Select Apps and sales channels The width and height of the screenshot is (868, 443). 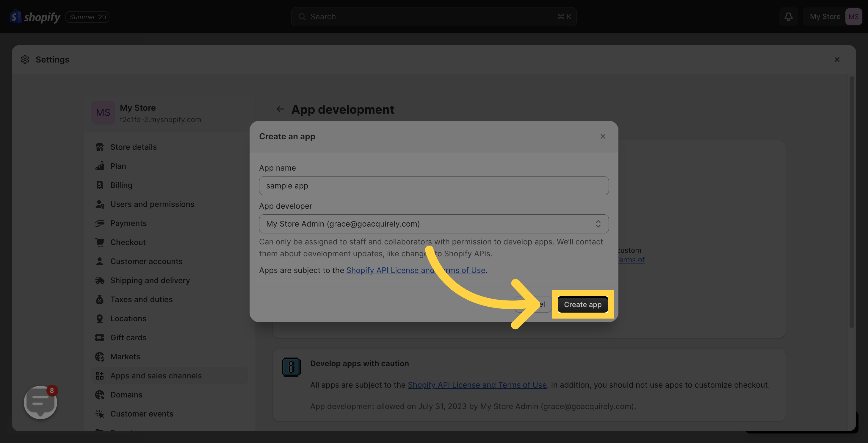coord(170,376)
